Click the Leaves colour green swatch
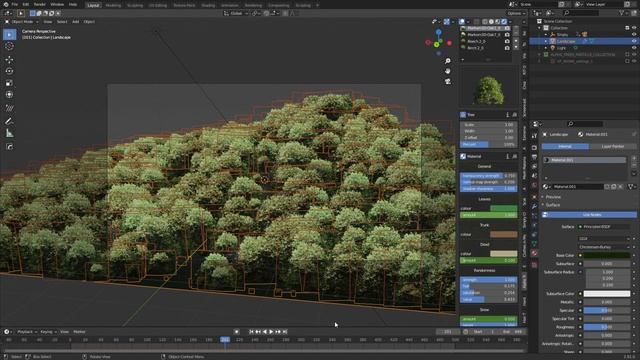The image size is (640, 360). point(504,208)
